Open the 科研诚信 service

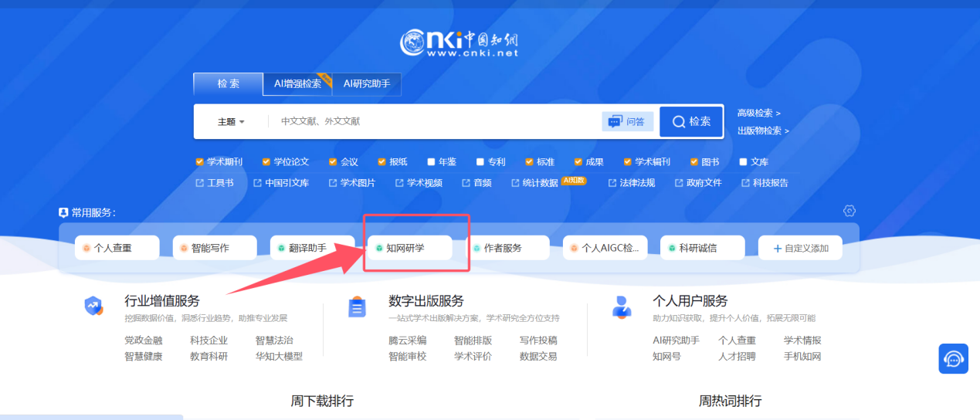tap(703, 248)
